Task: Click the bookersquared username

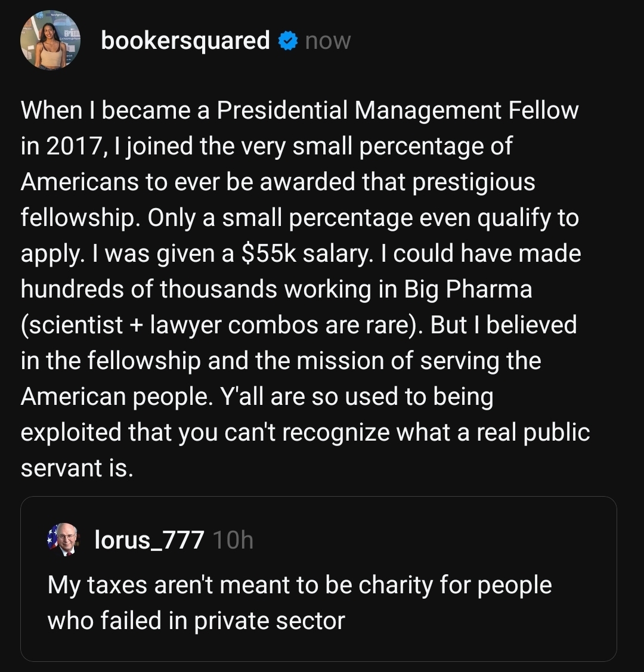Action: (x=185, y=41)
